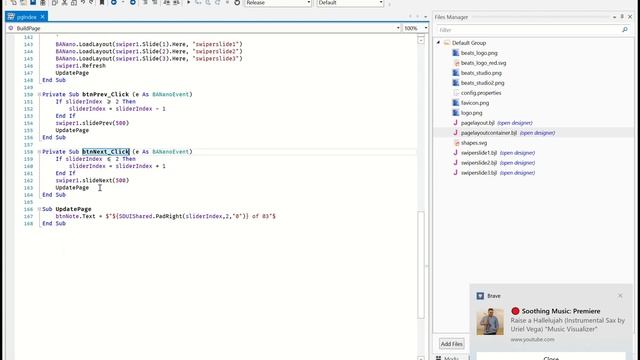Select favicon.png file

pos(475,103)
